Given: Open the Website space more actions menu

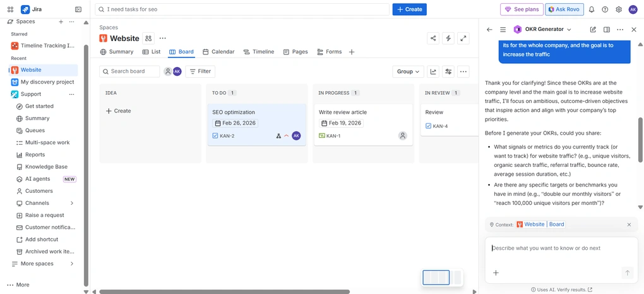Looking at the screenshot, I should (163, 38).
